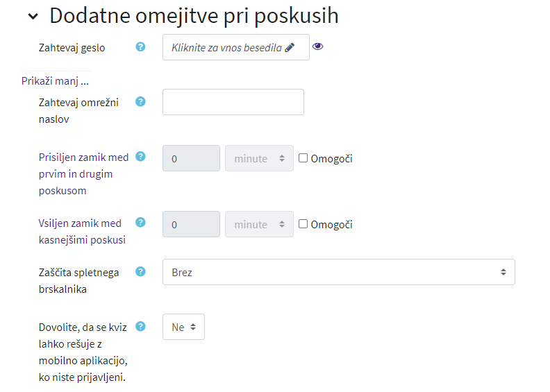
Task: Open the Zaščita spletnega brskalnika dropdown
Action: (x=338, y=272)
